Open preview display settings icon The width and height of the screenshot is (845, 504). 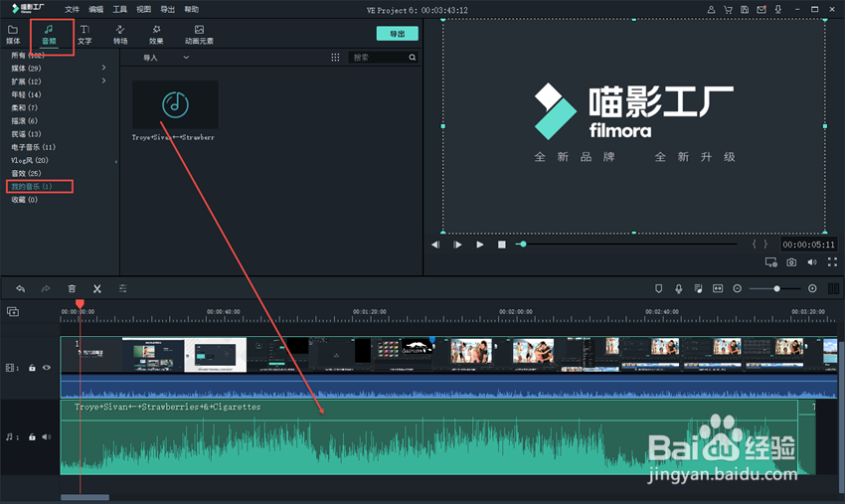coord(771,262)
